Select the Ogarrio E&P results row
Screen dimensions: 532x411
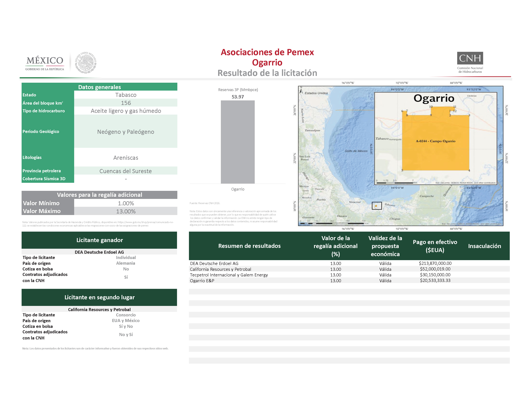click(202, 281)
